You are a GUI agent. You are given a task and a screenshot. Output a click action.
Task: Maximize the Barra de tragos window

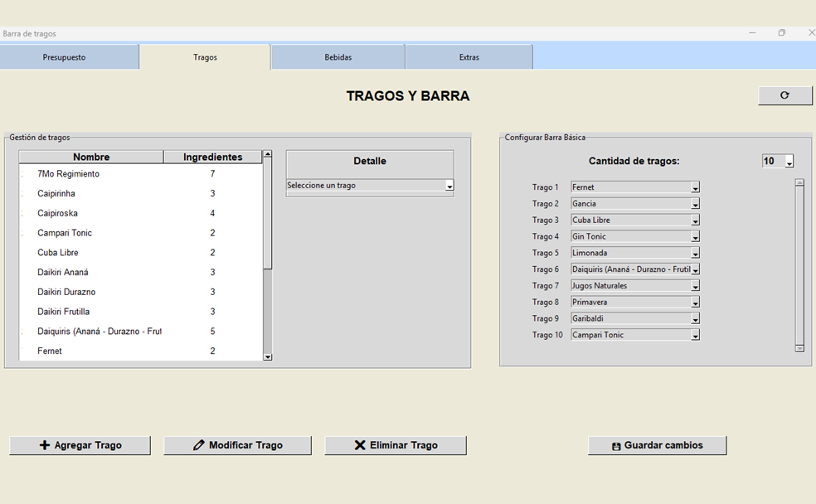782,33
